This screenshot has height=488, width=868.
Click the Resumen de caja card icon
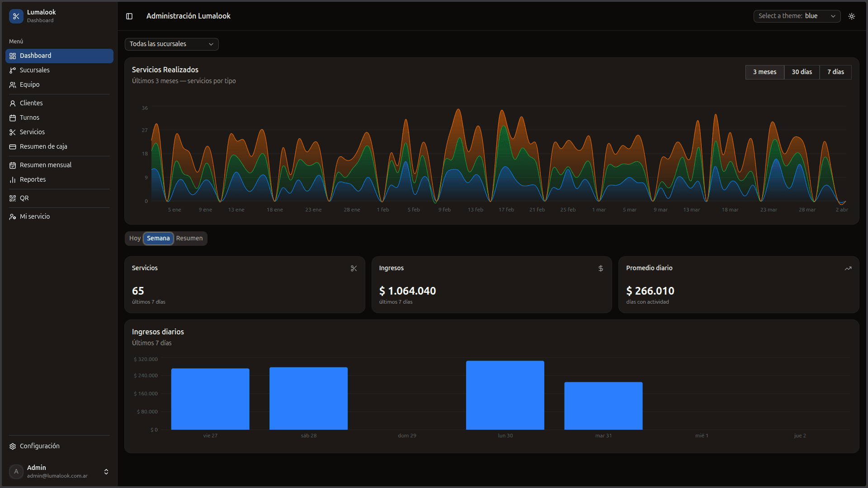[13, 147]
